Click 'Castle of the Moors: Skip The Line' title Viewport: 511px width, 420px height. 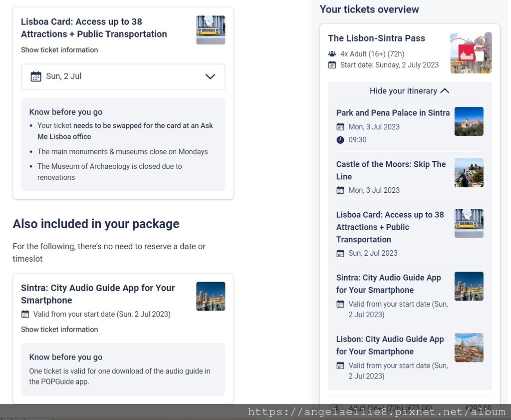391,170
